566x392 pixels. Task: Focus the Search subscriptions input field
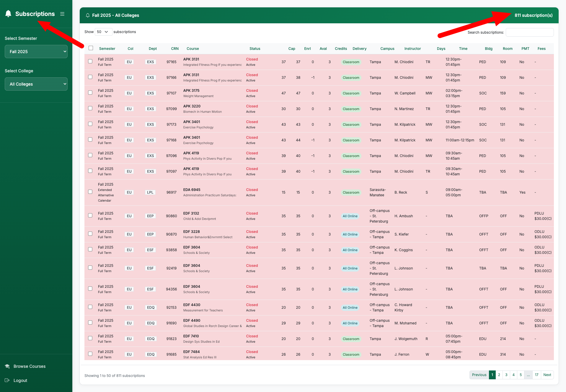530,32
